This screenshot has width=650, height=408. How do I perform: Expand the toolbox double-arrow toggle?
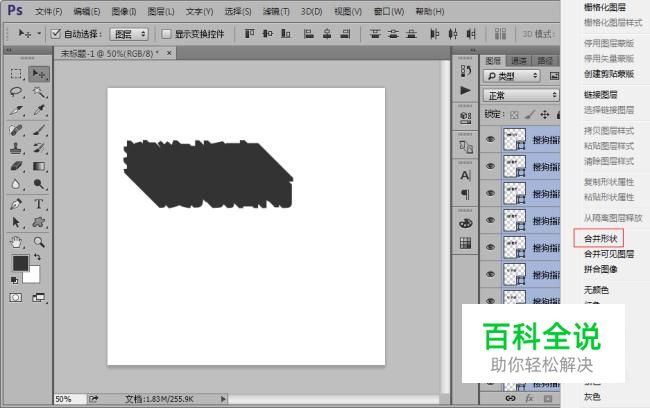click(9, 50)
